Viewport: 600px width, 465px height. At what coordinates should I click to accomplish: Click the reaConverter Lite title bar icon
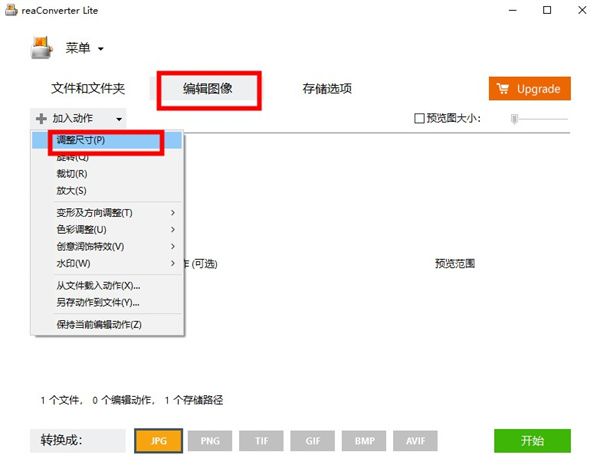(10, 10)
